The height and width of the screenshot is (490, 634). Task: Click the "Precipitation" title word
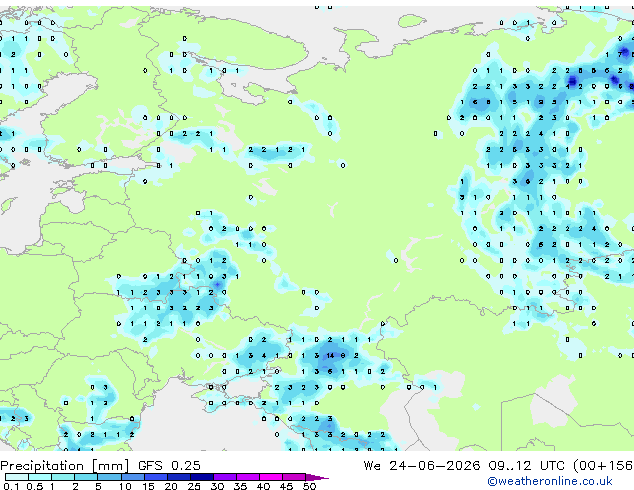[x=42, y=466]
